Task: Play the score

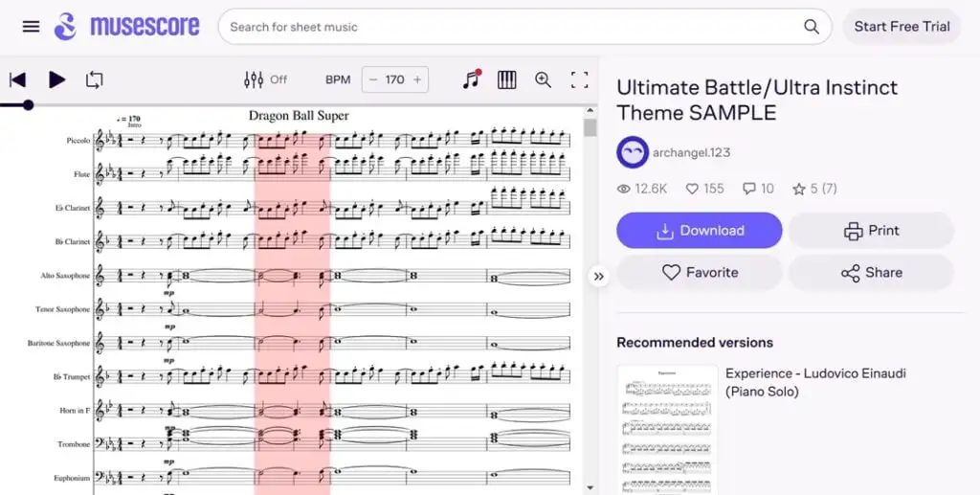Action: (x=56, y=79)
